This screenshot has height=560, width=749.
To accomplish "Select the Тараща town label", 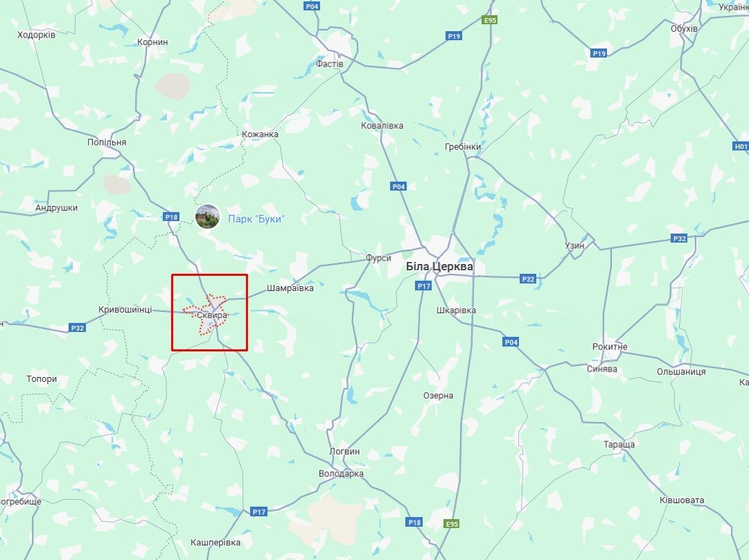I will (x=619, y=444).
